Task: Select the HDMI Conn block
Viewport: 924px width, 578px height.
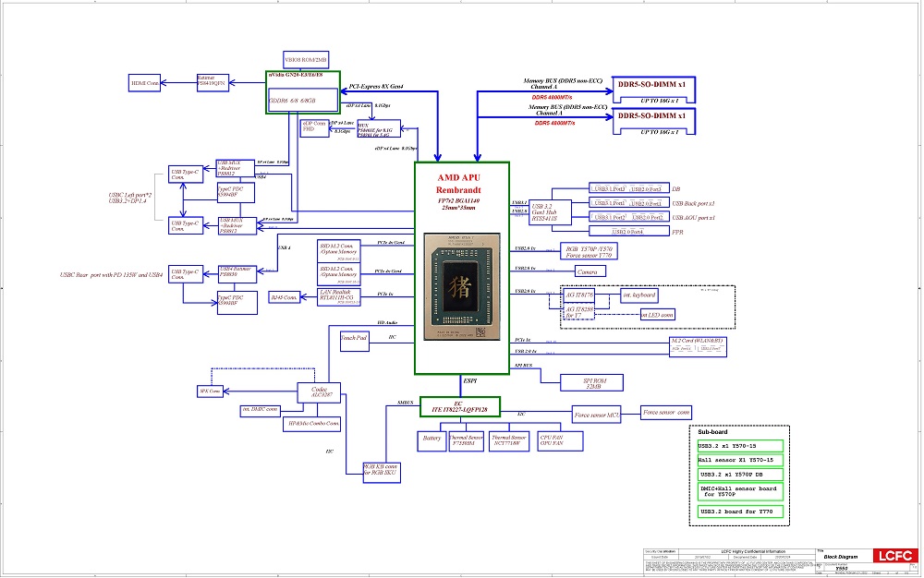Action: [x=144, y=83]
